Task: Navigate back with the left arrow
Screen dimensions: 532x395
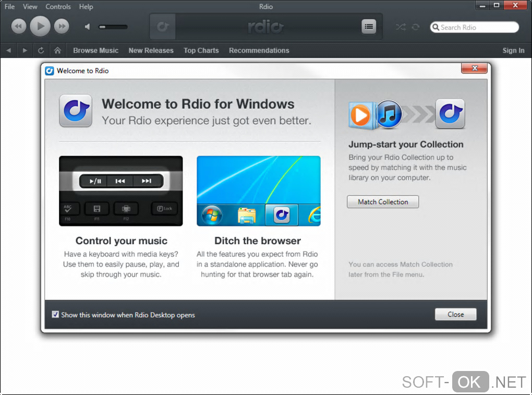Action: (x=8, y=51)
